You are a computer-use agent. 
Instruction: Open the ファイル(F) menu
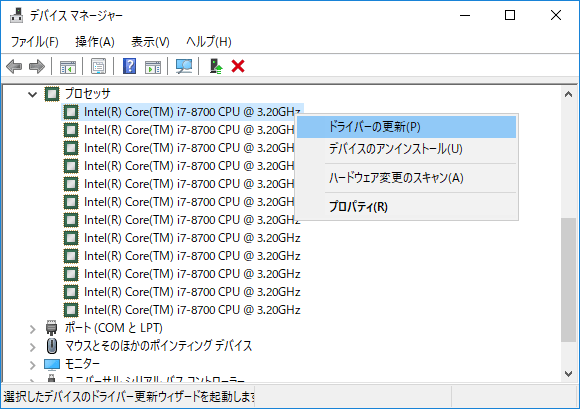(34, 42)
